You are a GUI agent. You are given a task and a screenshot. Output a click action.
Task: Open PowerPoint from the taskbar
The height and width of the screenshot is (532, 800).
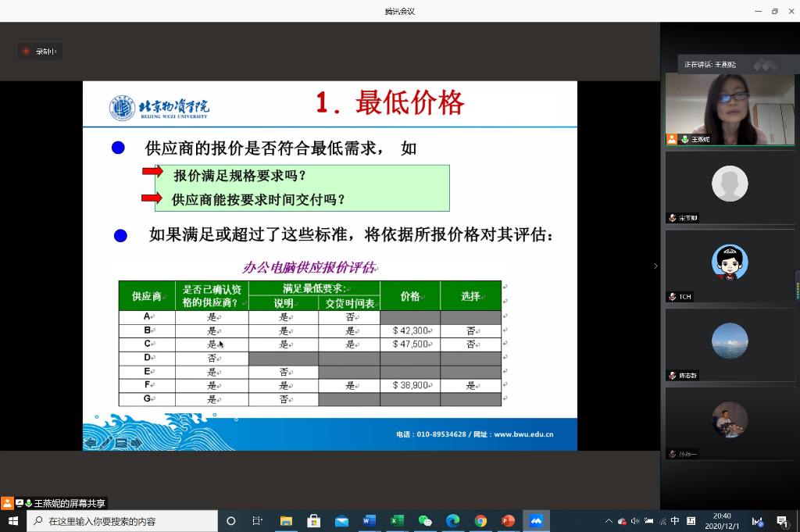[508, 521]
